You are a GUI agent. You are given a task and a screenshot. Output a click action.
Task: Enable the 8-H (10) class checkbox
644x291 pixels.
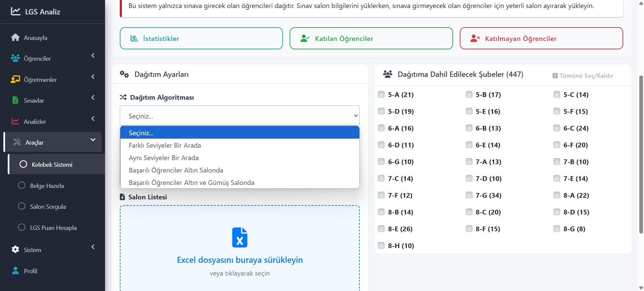(381, 245)
